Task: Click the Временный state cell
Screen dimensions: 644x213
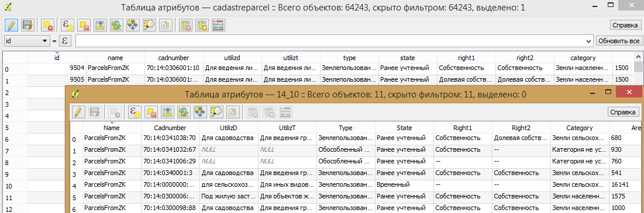Action: pos(404,185)
